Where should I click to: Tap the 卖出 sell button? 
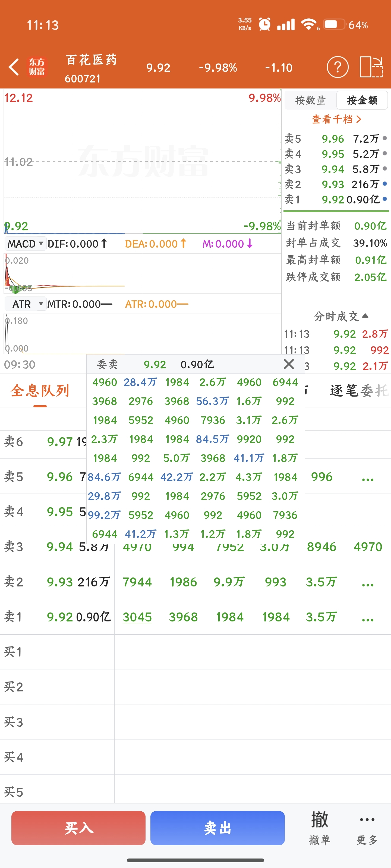click(217, 828)
